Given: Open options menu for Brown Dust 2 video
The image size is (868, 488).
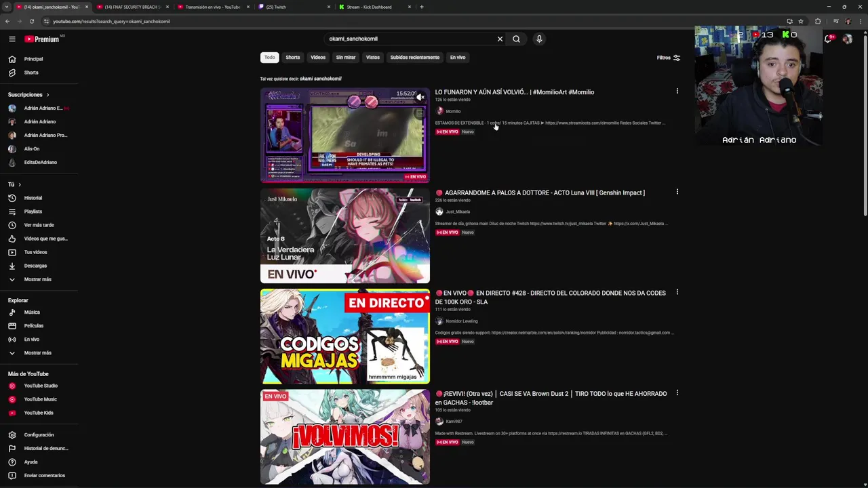Looking at the screenshot, I should coord(677,393).
